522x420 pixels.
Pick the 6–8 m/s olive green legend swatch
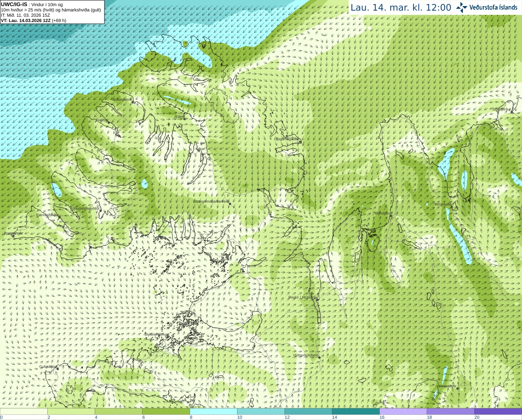tap(166, 411)
